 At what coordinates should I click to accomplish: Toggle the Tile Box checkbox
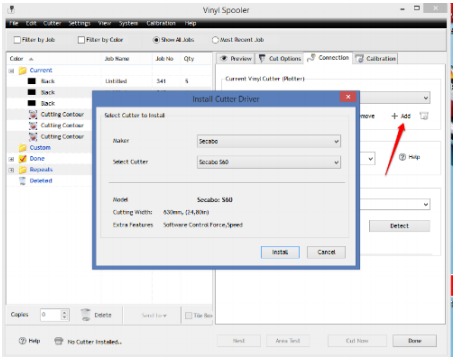189,315
